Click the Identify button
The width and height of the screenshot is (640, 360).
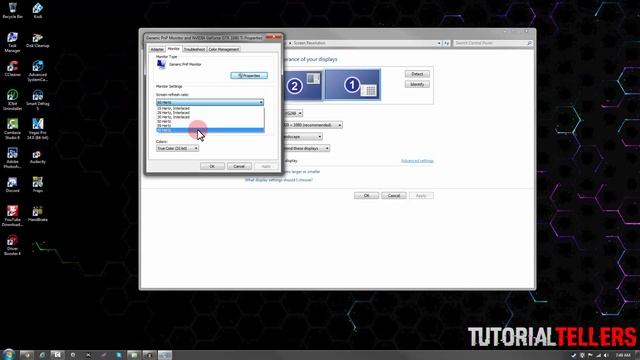(x=417, y=84)
